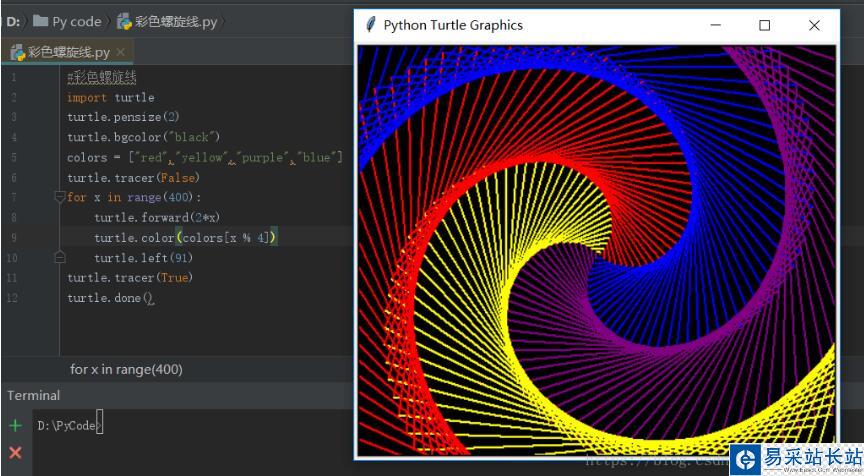864x476 pixels.
Task: Minimize the Python Turtle Graphics window
Action: coord(716,25)
